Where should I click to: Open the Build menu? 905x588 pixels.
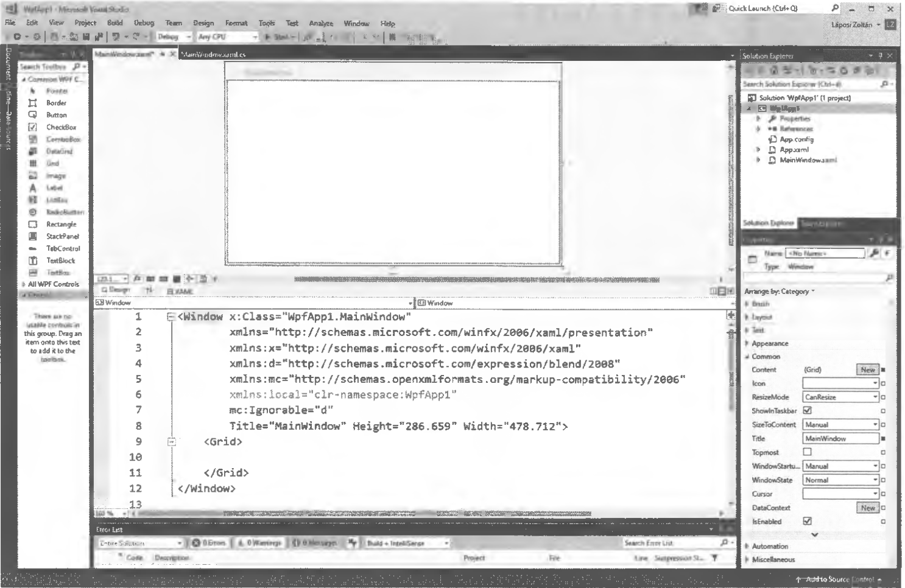[114, 23]
